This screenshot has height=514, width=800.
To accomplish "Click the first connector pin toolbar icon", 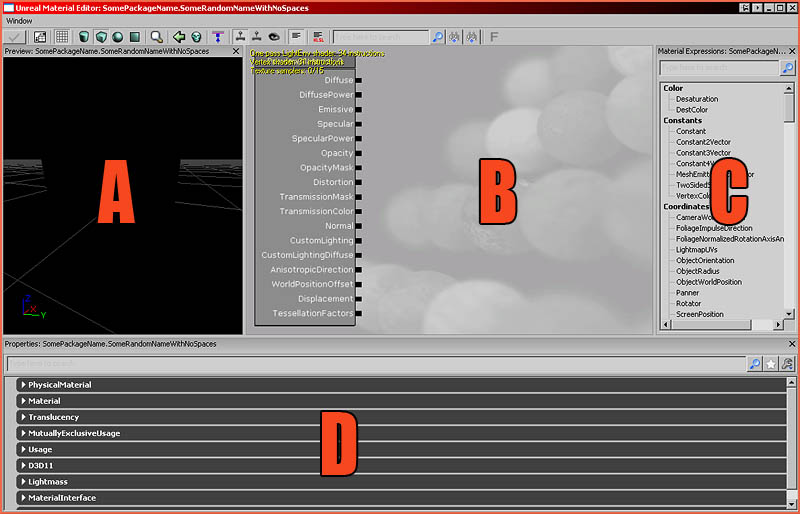I will (240, 37).
